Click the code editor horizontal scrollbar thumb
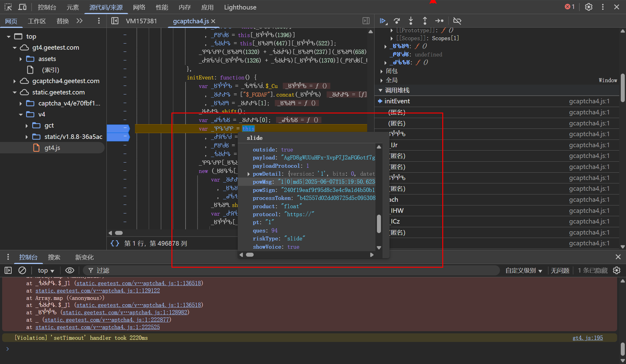Screen dimensions: 626x364 pyautogui.click(x=119, y=233)
